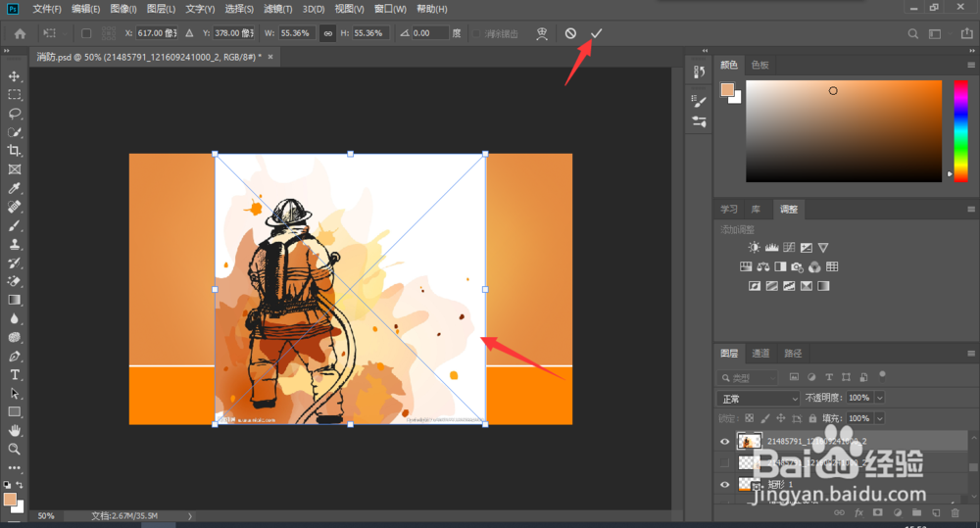Switch to the 通道 channels tab
980x528 pixels.
[760, 353]
